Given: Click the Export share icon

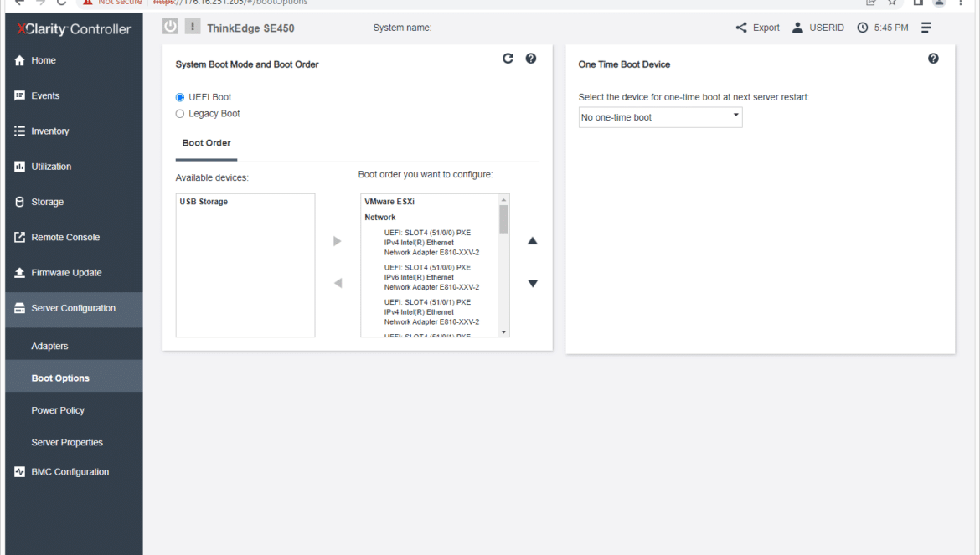Looking at the screenshot, I should 741,28.
